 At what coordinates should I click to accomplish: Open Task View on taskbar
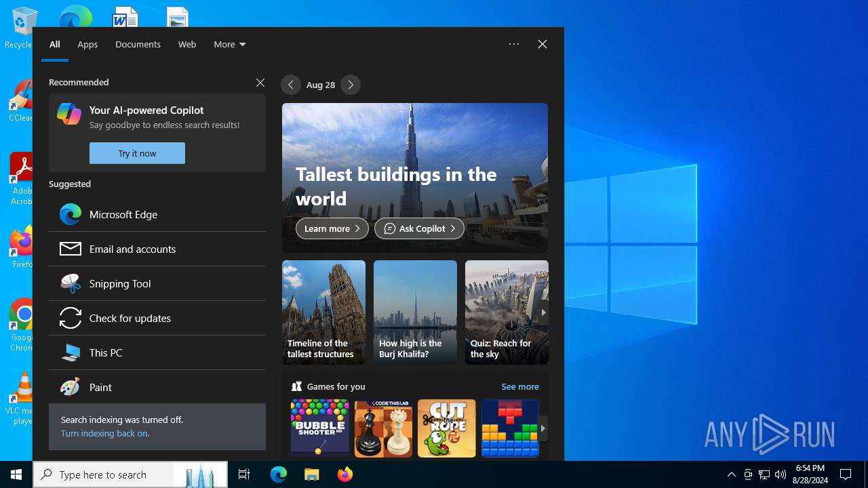[x=244, y=474]
